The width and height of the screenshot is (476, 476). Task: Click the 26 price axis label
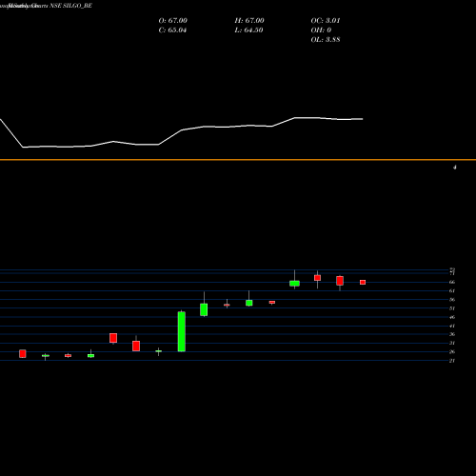pos(452,351)
